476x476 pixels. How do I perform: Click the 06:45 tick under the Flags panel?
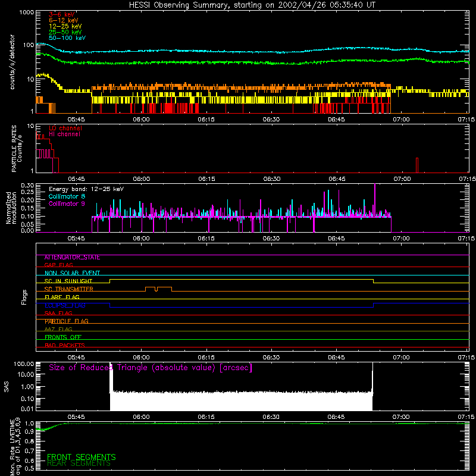pos(336,358)
